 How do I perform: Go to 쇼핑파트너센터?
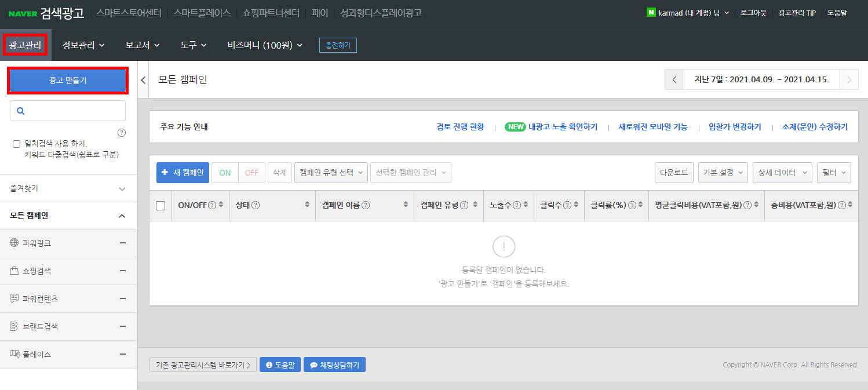click(271, 13)
